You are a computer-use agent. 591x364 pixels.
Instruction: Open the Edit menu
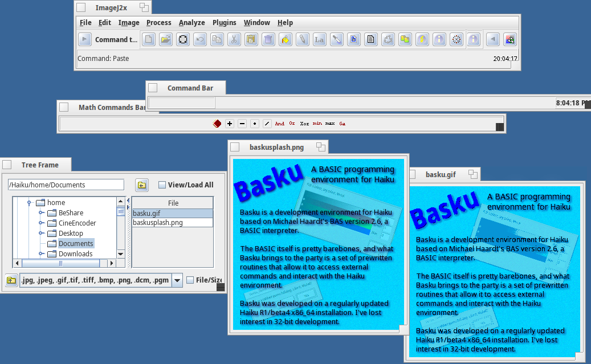pos(104,23)
